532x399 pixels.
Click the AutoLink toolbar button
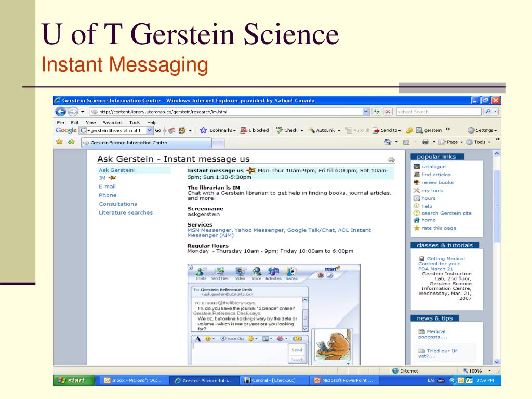[x=324, y=130]
